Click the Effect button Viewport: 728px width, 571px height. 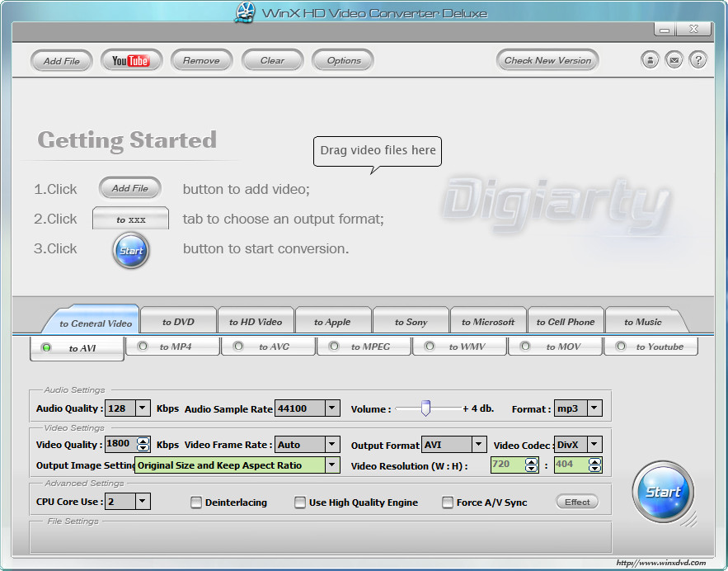click(576, 502)
